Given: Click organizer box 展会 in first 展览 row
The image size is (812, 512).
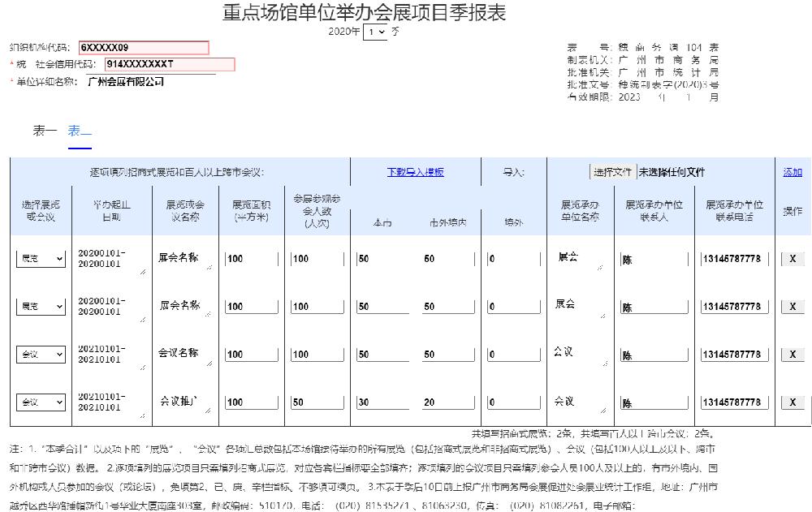Looking at the screenshot, I should tap(578, 260).
